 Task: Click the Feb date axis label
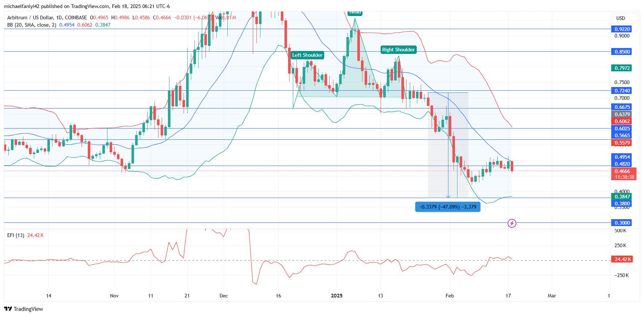click(450, 296)
